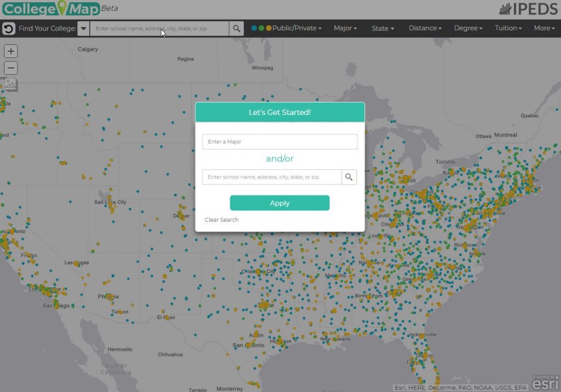
Task: Click the magnifier icon in the dialog
Action: [349, 177]
